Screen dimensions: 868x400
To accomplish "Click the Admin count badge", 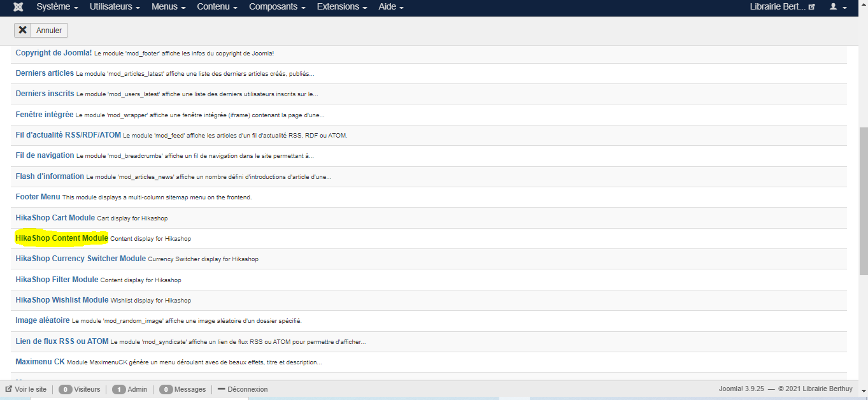I will coord(118,389).
